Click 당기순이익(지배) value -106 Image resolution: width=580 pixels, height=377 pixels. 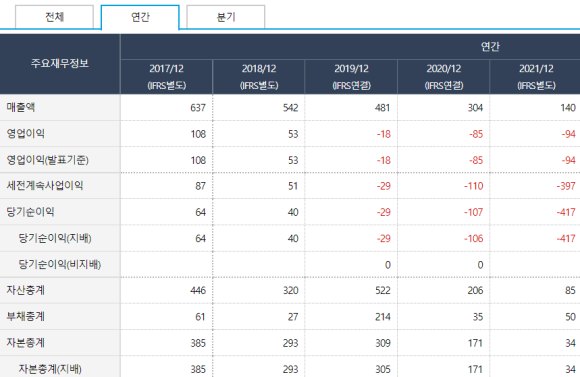click(474, 238)
